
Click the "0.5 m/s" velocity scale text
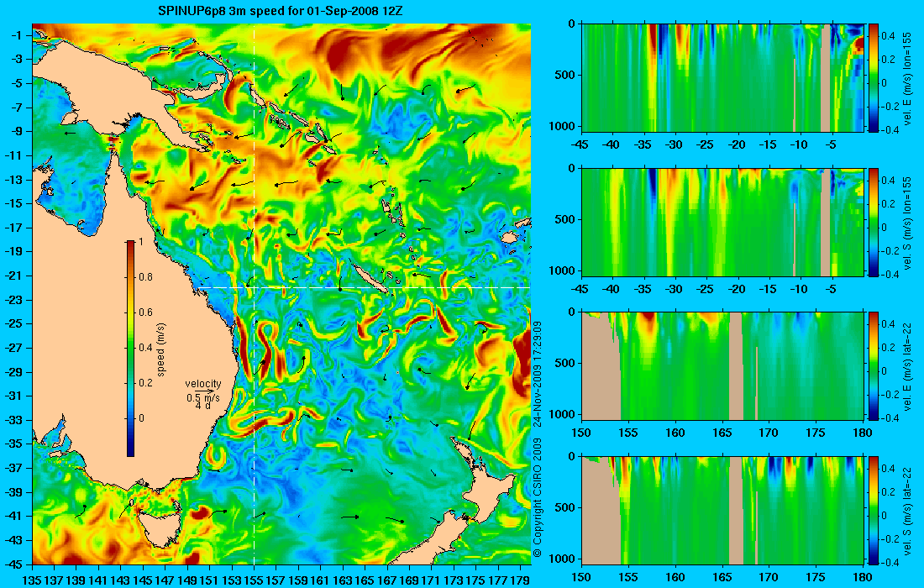tap(203, 398)
